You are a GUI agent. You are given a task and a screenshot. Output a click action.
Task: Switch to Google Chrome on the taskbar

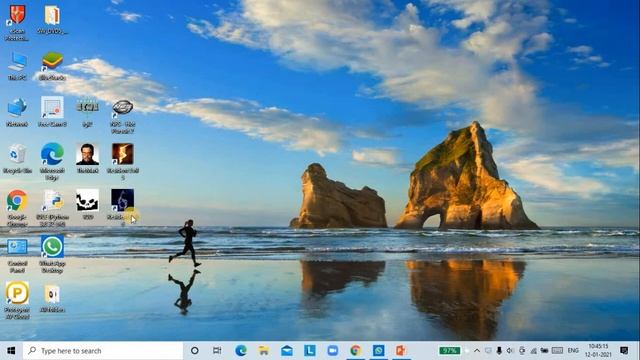356,351
